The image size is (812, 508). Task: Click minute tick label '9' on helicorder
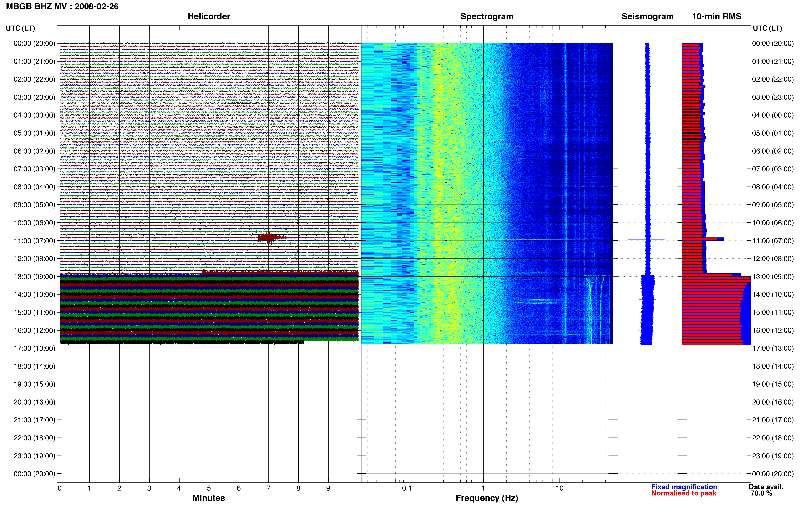[x=328, y=488]
